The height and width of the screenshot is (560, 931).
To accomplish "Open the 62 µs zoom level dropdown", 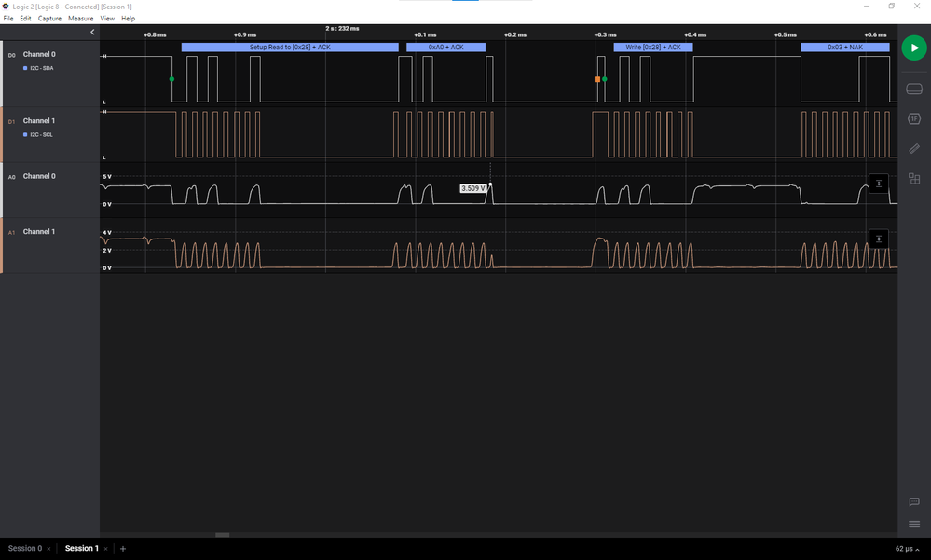I will coord(908,549).
